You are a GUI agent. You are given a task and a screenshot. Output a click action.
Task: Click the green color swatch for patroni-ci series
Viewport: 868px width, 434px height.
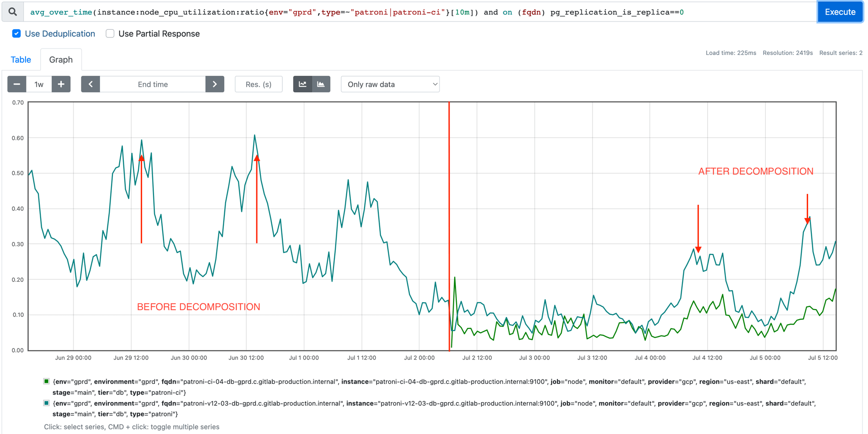46,381
